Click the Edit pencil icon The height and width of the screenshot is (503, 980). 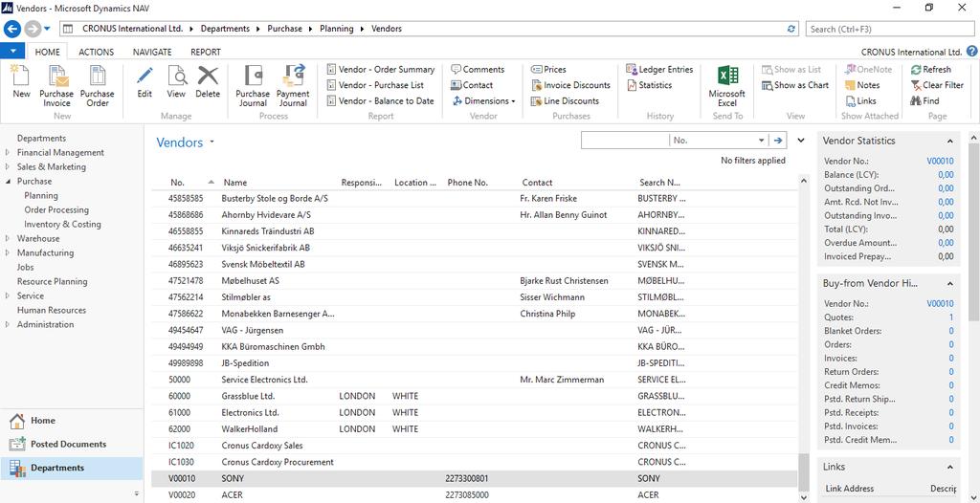tap(145, 77)
